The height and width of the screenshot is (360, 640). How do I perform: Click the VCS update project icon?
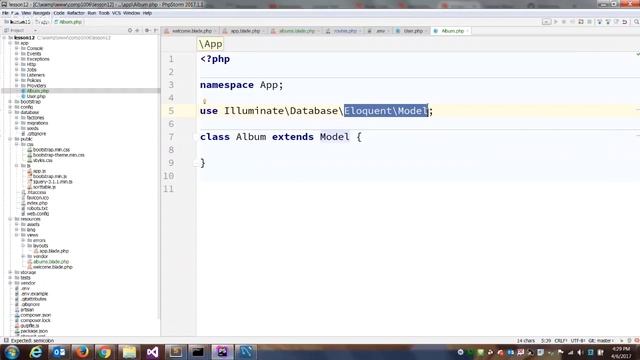pos(599,22)
